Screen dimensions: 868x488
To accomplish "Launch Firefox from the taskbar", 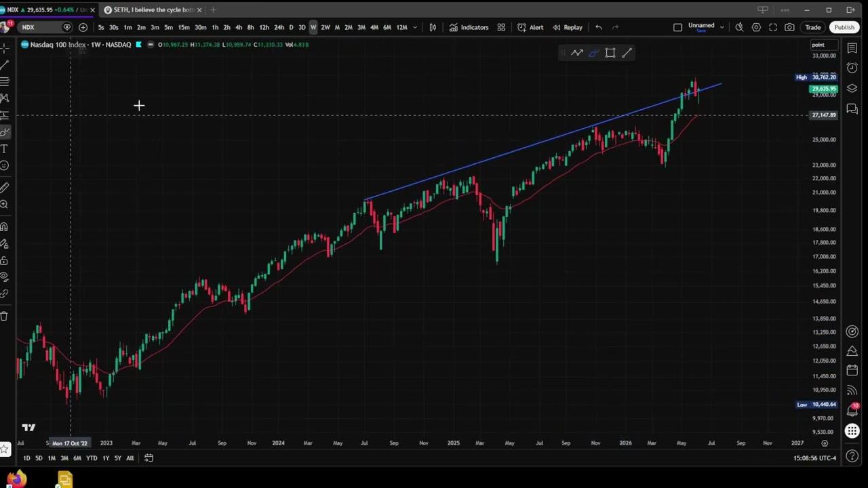I will point(17,480).
